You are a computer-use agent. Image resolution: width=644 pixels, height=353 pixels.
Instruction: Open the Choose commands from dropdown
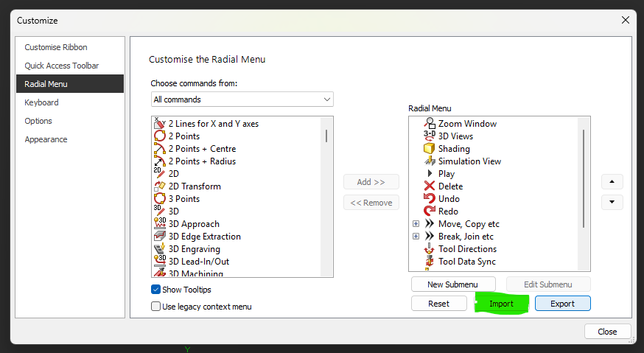click(242, 99)
